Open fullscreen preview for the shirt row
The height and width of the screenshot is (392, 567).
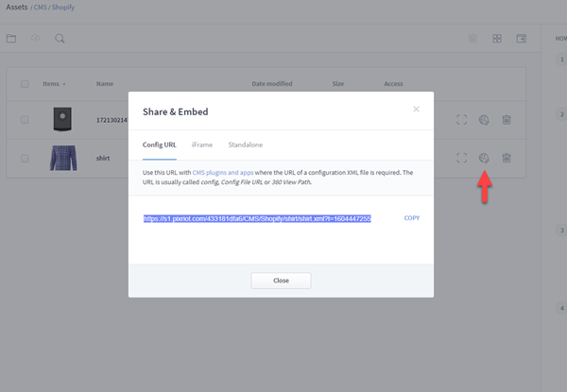461,158
